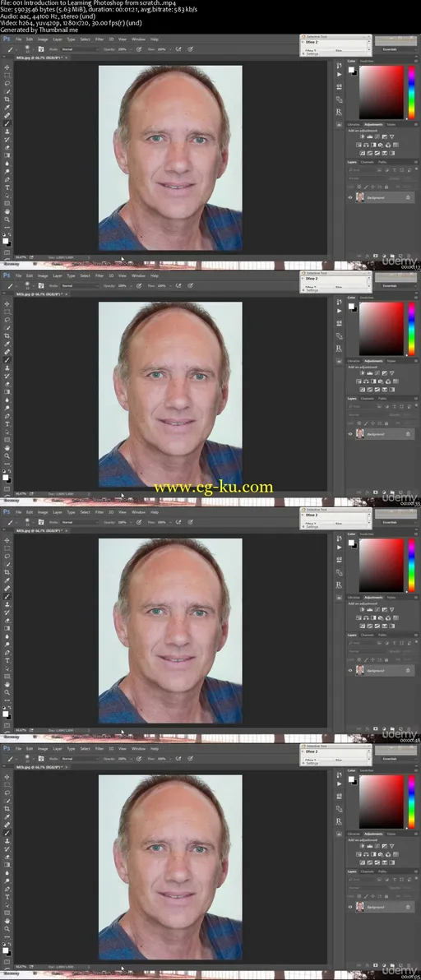Open the File menu in the first frame
Viewport: 421px width, 980px height.
[19, 39]
